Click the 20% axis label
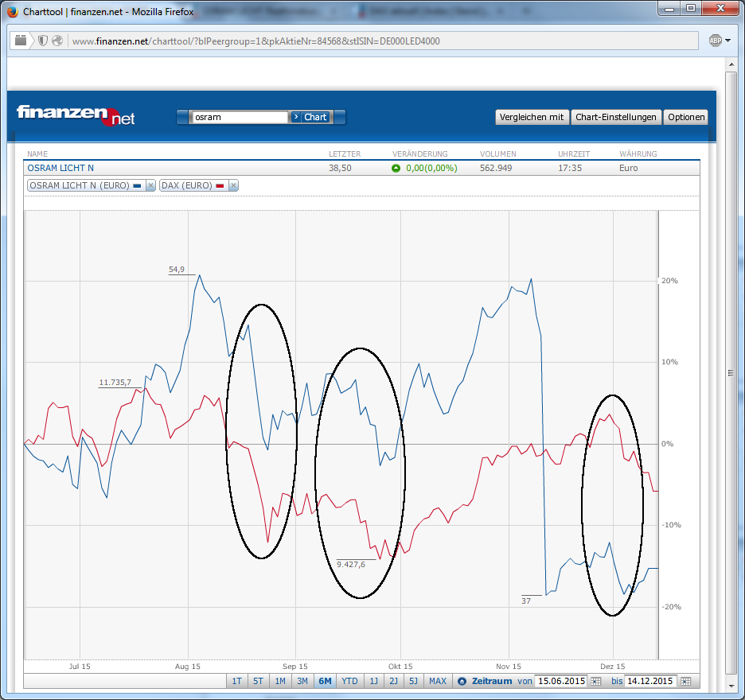 click(669, 281)
